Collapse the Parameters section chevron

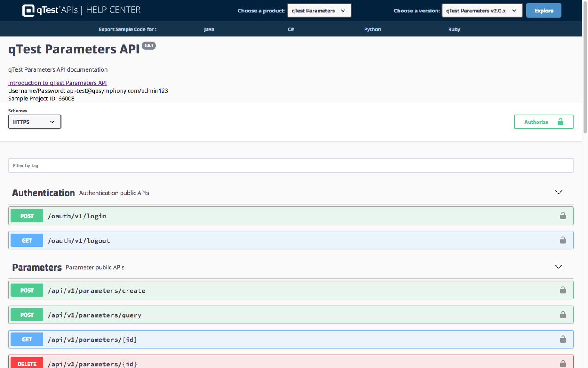pos(558,267)
